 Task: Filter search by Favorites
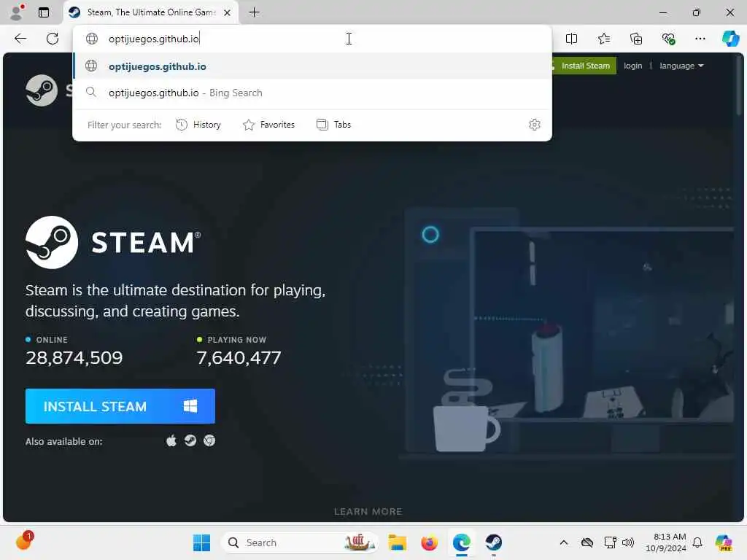[268, 125]
